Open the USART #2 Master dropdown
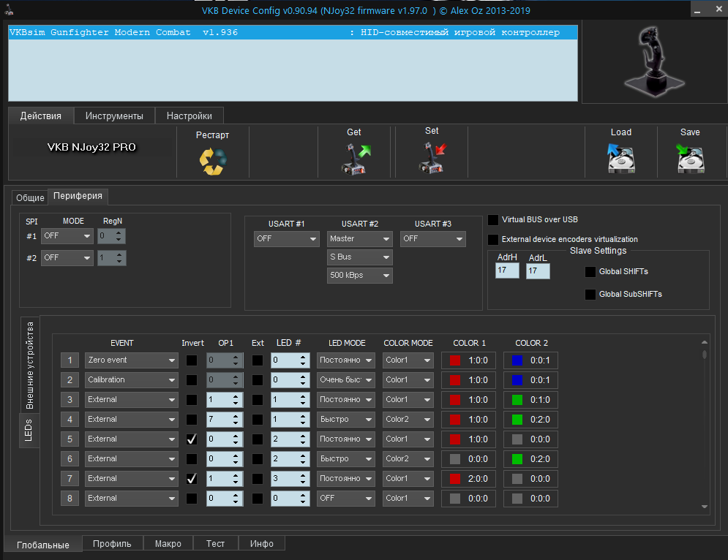728x560 pixels. 359,239
